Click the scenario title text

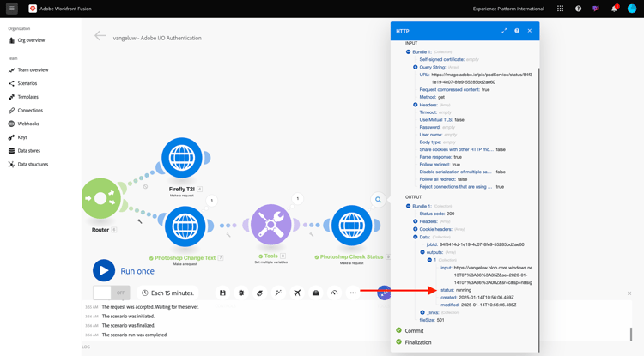157,38
